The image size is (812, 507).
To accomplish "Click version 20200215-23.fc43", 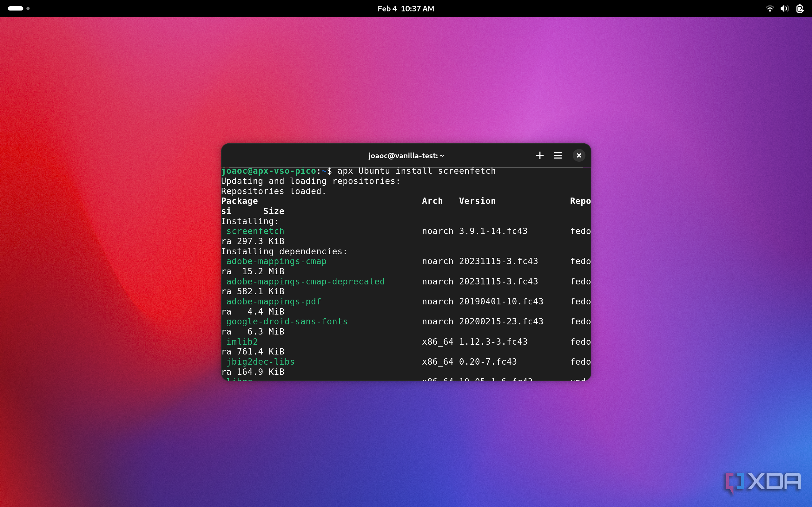I will click(x=501, y=322).
